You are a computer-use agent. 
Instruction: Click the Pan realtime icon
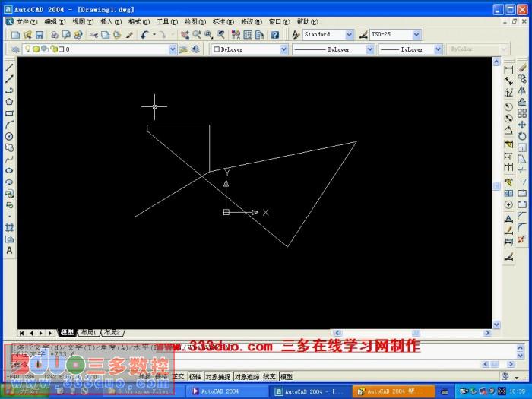(185, 35)
